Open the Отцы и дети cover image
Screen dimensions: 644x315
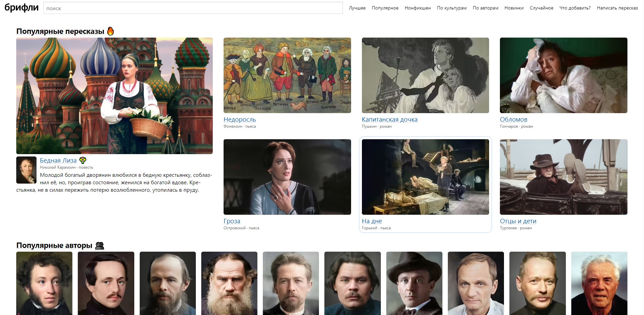pyautogui.click(x=563, y=177)
